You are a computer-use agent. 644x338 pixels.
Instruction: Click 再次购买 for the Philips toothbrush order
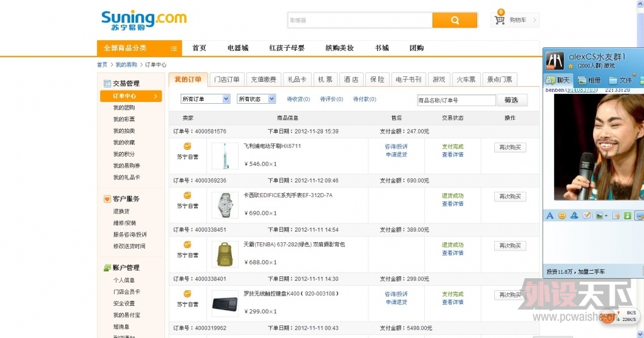click(x=510, y=147)
